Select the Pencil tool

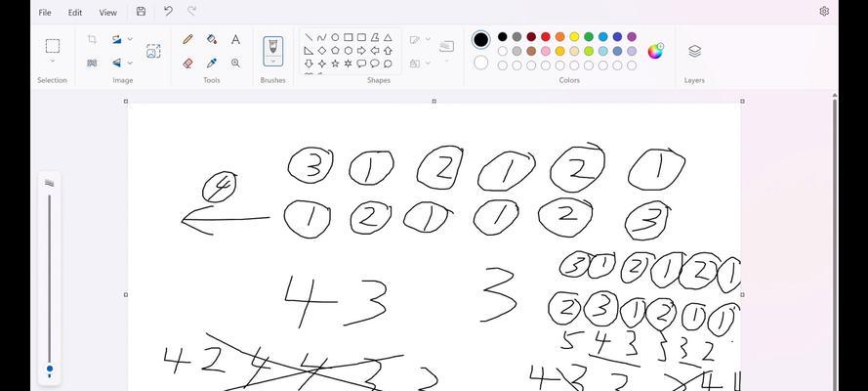click(187, 39)
